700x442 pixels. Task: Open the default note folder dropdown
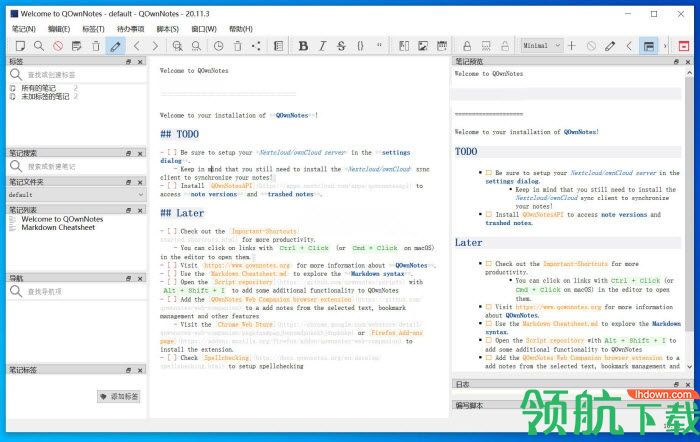[x=76, y=195]
